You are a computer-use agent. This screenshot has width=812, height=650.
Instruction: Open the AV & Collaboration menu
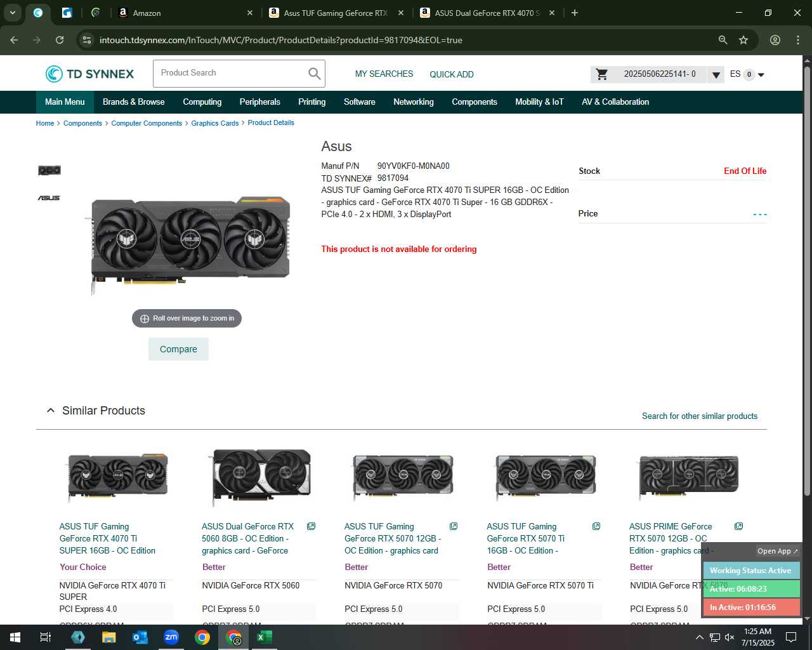[615, 102]
